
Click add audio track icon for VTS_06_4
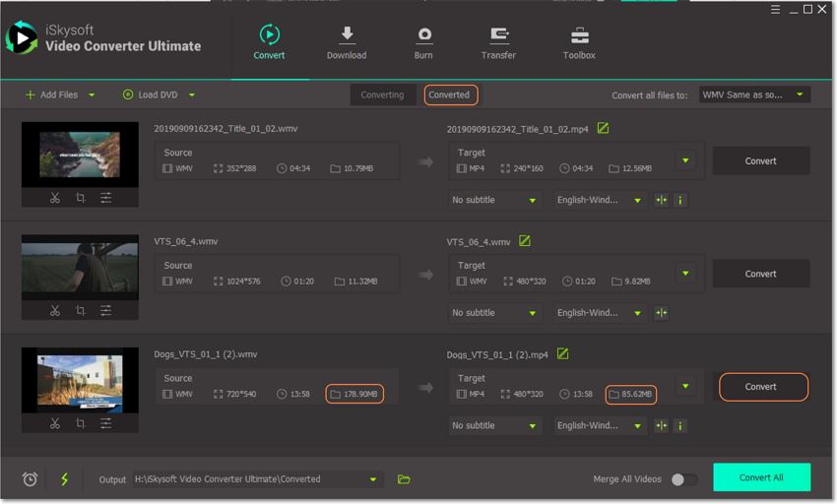click(x=662, y=313)
